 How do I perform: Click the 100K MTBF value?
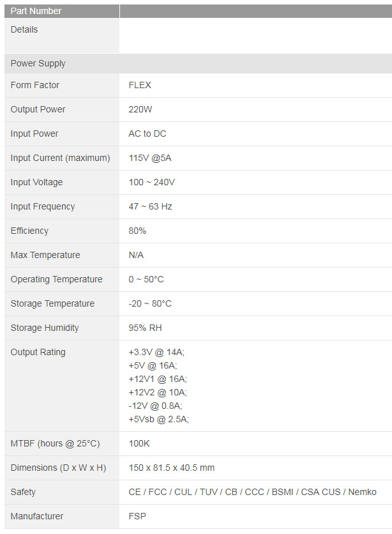coord(139,443)
